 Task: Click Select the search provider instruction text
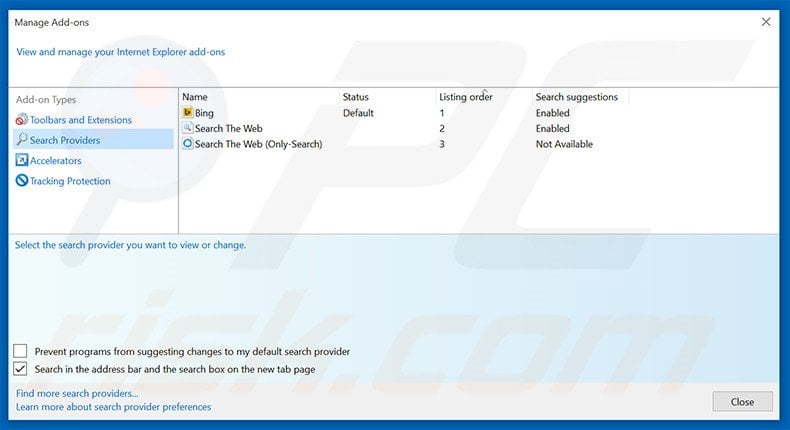point(130,245)
